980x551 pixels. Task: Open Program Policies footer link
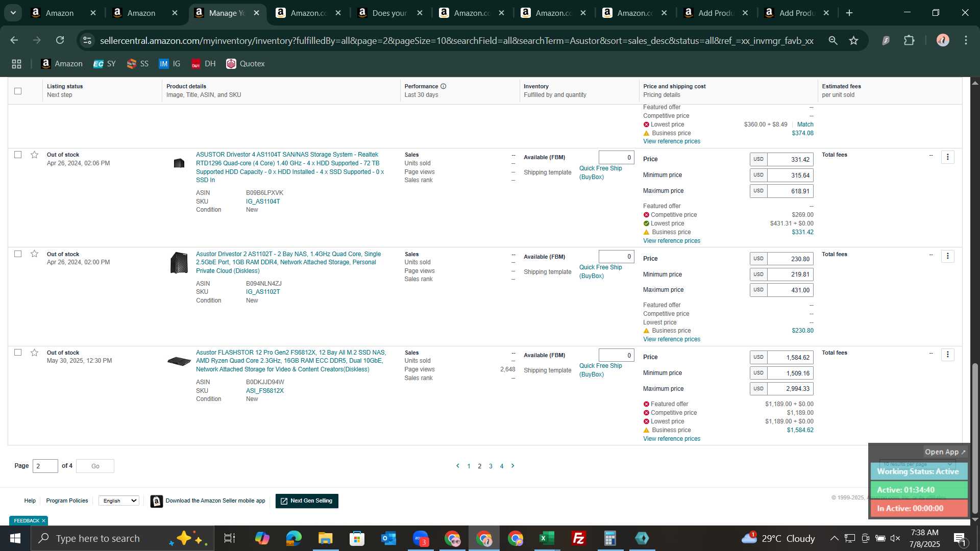click(67, 501)
